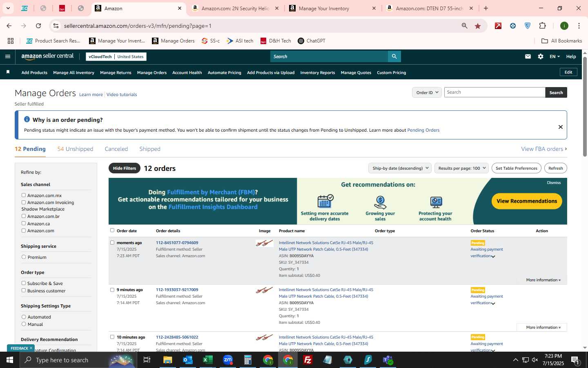Open the Results per page dropdown
Viewport: 588px width, 368px height.
pos(461,168)
